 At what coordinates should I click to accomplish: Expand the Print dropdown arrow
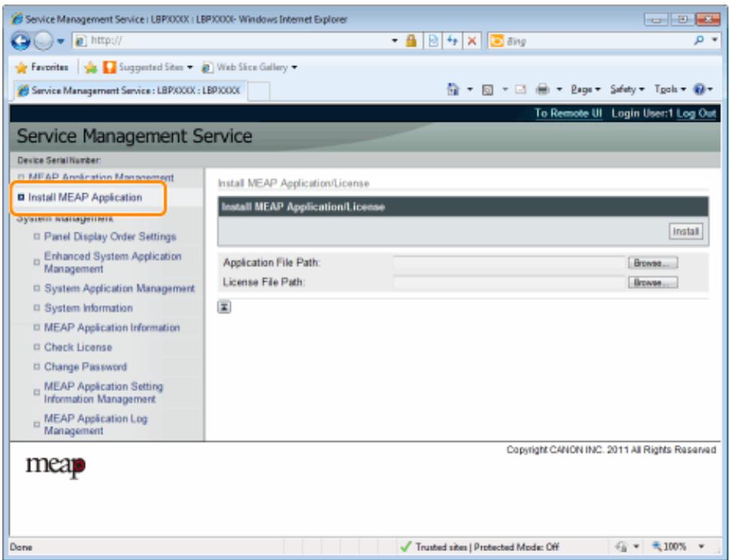[559, 89]
